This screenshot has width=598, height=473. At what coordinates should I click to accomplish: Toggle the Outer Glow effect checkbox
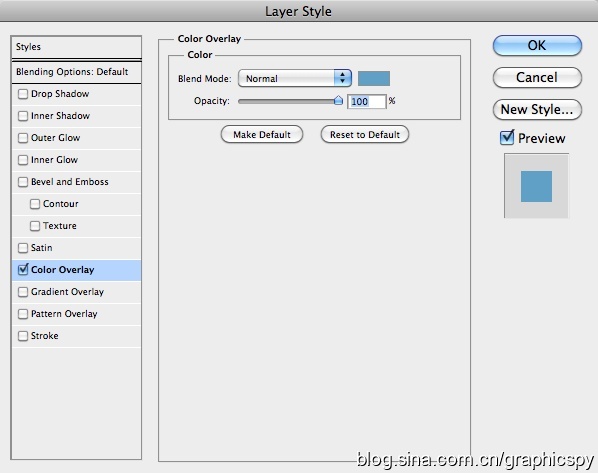click(x=23, y=138)
